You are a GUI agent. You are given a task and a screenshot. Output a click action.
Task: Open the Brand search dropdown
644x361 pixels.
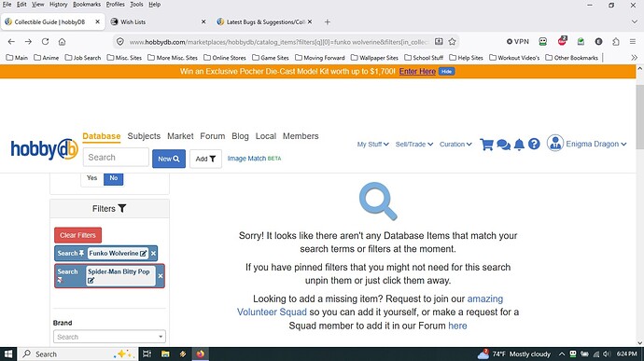click(109, 337)
